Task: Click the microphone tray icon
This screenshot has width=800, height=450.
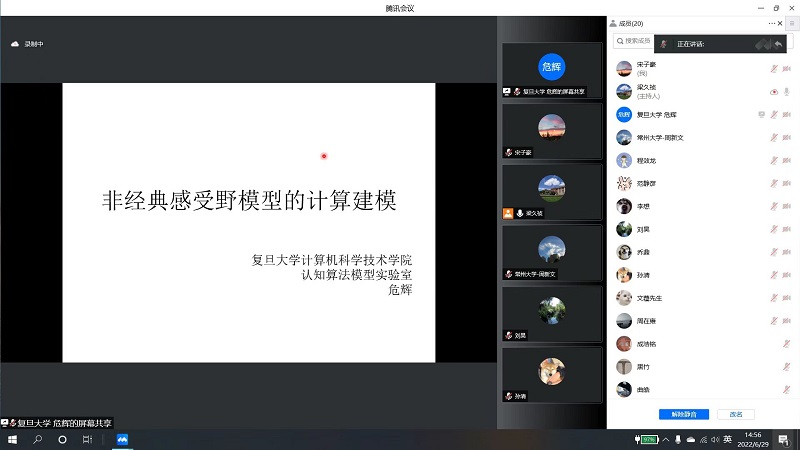Action: pyautogui.click(x=678, y=440)
